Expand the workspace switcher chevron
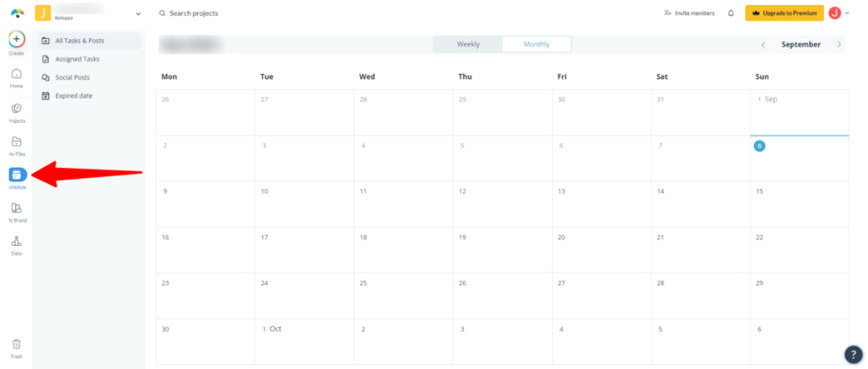Image resolution: width=868 pixels, height=369 pixels. (138, 14)
